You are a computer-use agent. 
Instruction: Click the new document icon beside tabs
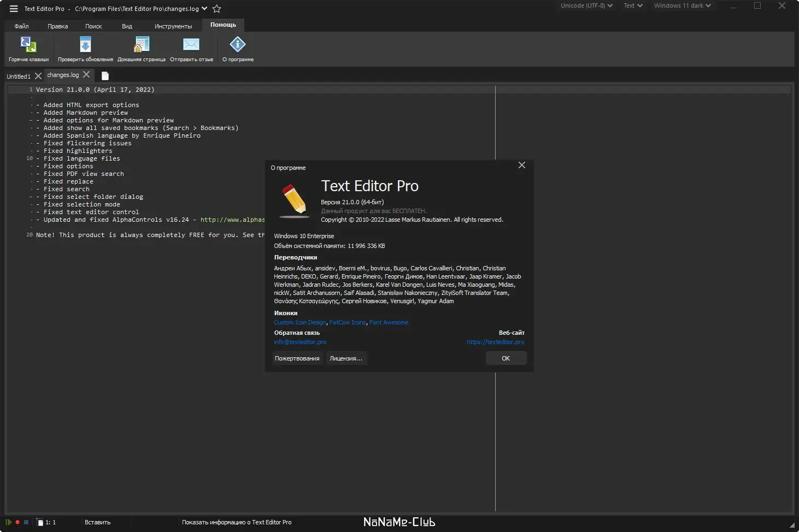click(x=105, y=76)
